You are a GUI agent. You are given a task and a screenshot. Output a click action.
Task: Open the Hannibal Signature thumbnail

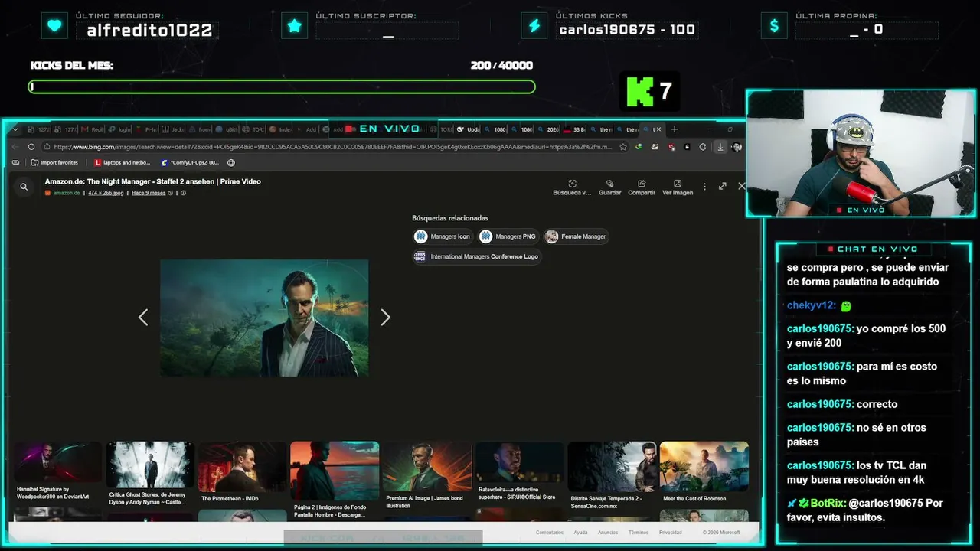pos(57,462)
